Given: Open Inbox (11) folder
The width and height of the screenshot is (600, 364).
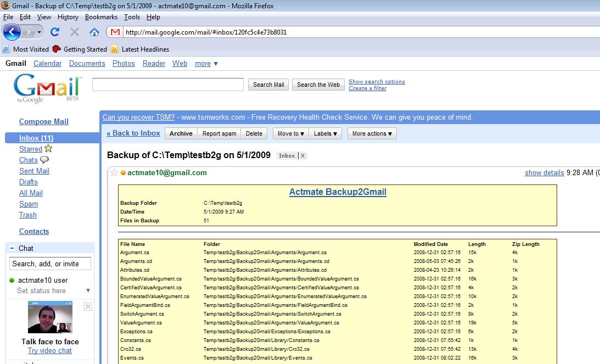Looking at the screenshot, I should [x=36, y=138].
